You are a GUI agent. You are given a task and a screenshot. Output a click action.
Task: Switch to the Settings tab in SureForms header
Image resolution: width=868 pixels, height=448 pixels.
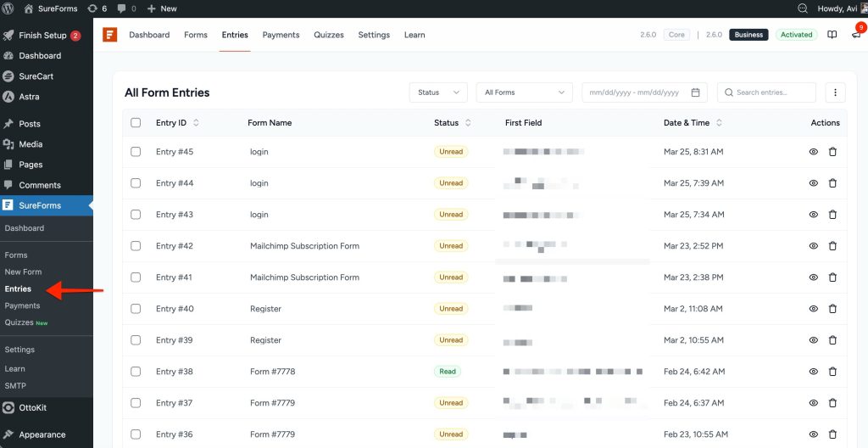[x=374, y=35]
